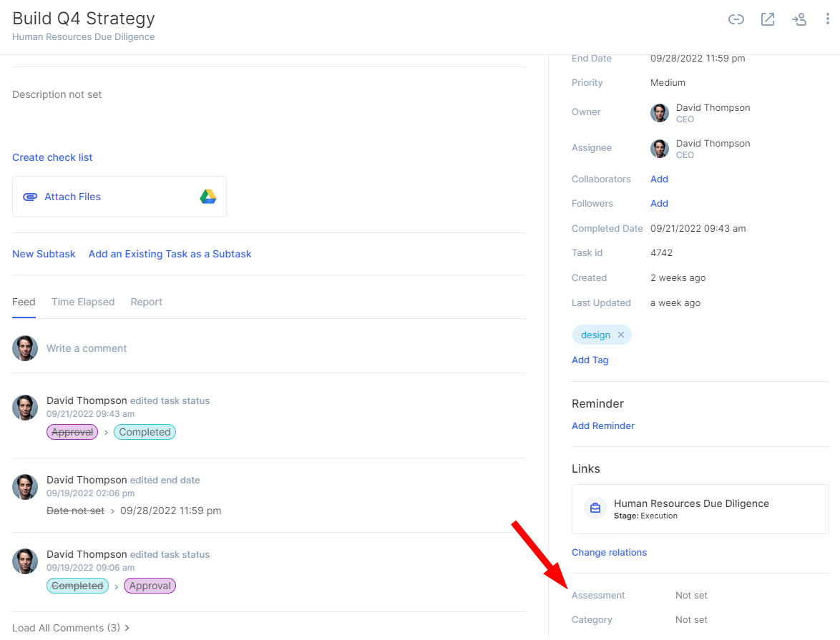Click avatar beside the comment box

click(x=25, y=348)
